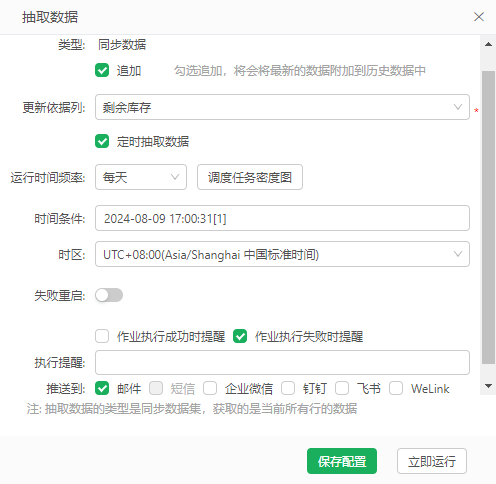Click the scrollbar down arrow

pos(488,386)
